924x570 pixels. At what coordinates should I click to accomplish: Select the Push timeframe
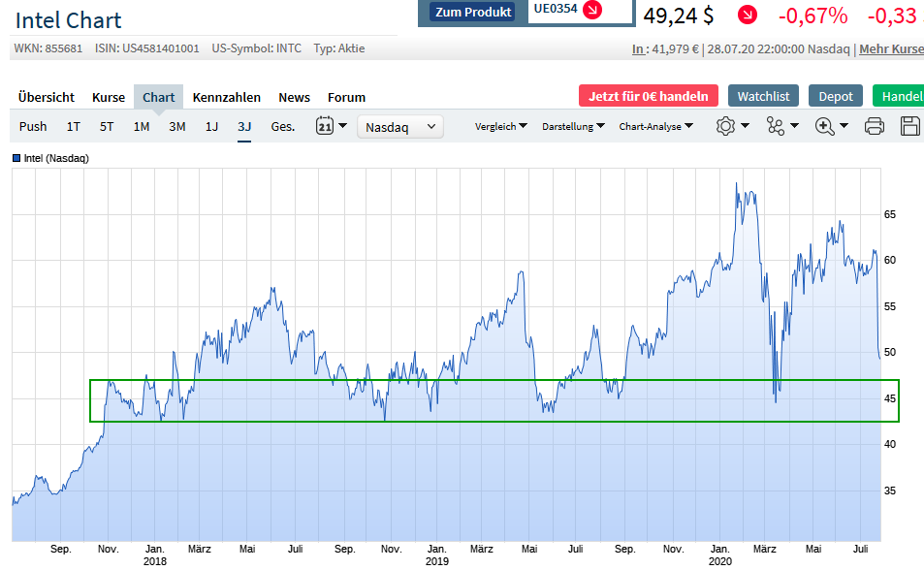(33, 127)
